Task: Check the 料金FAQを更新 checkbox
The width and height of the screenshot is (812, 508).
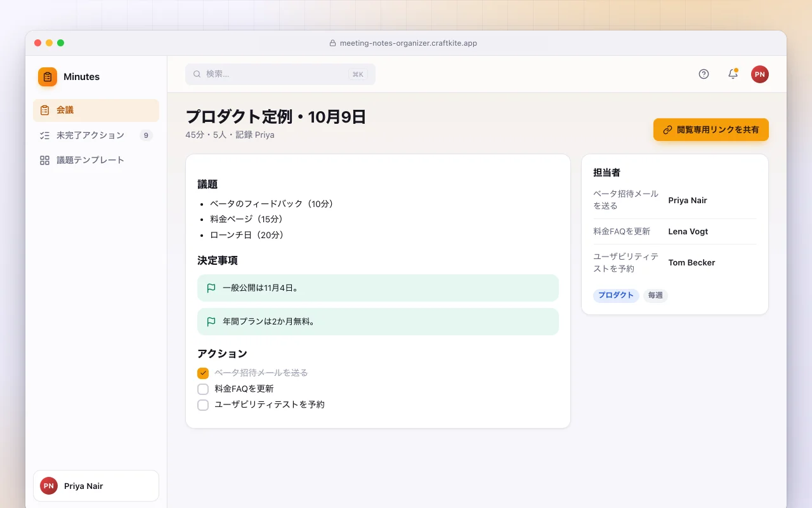Action: (x=203, y=389)
